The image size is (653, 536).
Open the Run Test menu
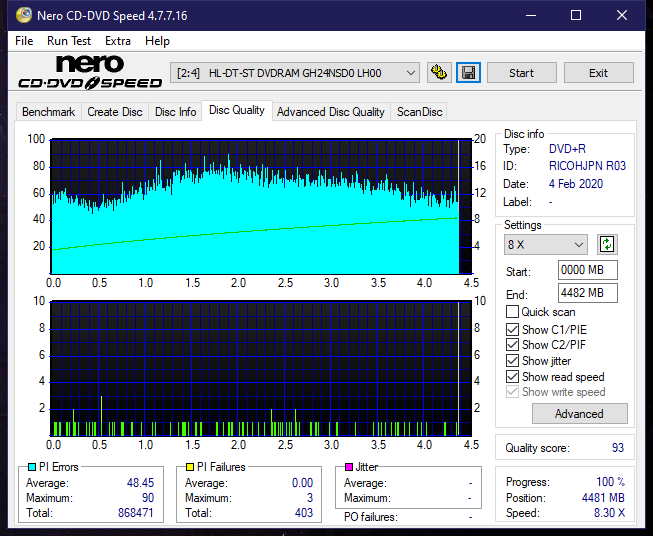point(69,41)
